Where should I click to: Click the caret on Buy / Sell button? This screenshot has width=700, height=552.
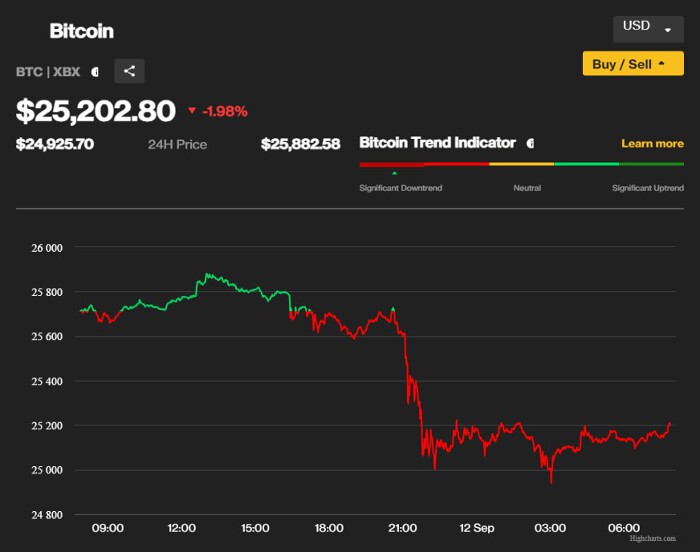click(x=662, y=63)
